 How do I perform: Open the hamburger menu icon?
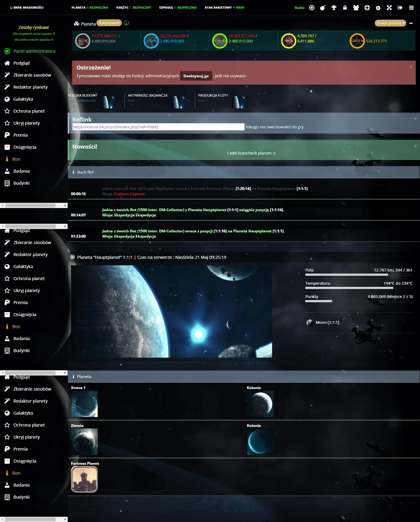[x=411, y=8]
